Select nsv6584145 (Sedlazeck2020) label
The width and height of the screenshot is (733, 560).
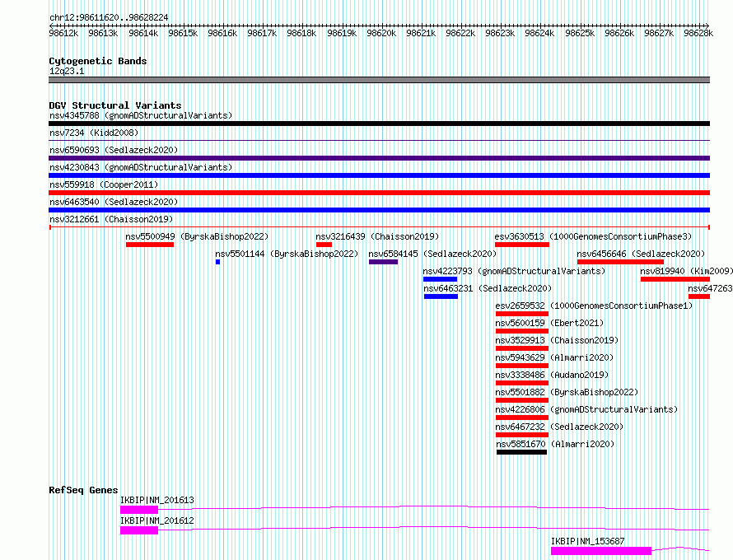(x=432, y=254)
